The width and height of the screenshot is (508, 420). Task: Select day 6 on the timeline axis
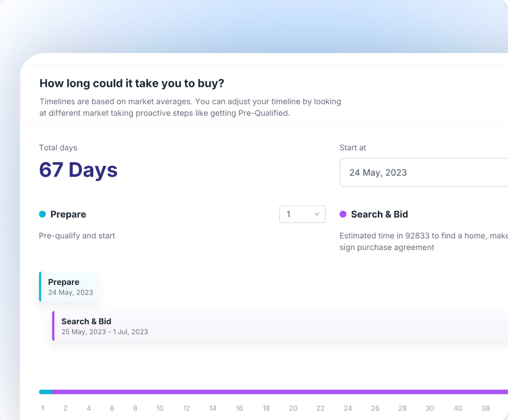click(x=112, y=408)
